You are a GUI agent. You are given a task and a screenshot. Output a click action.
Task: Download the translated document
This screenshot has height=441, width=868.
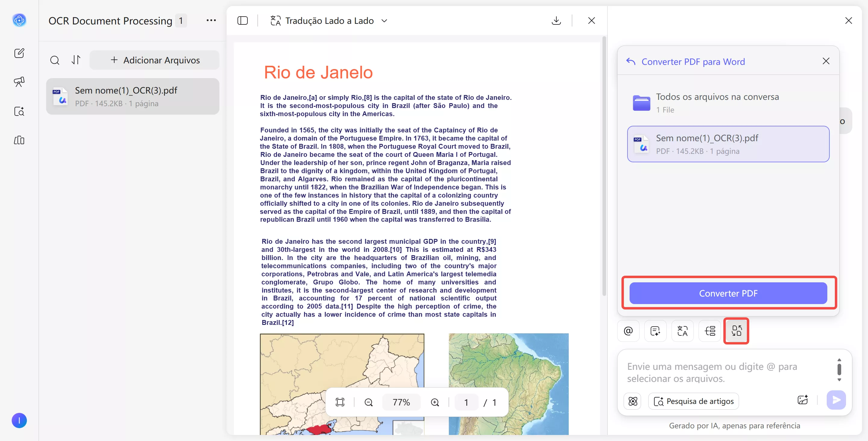(x=556, y=21)
